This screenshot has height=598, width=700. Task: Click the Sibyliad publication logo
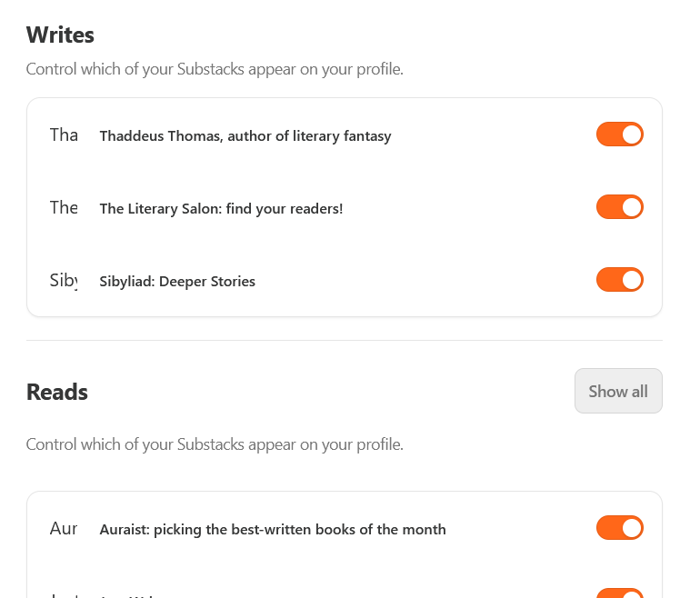(x=64, y=281)
